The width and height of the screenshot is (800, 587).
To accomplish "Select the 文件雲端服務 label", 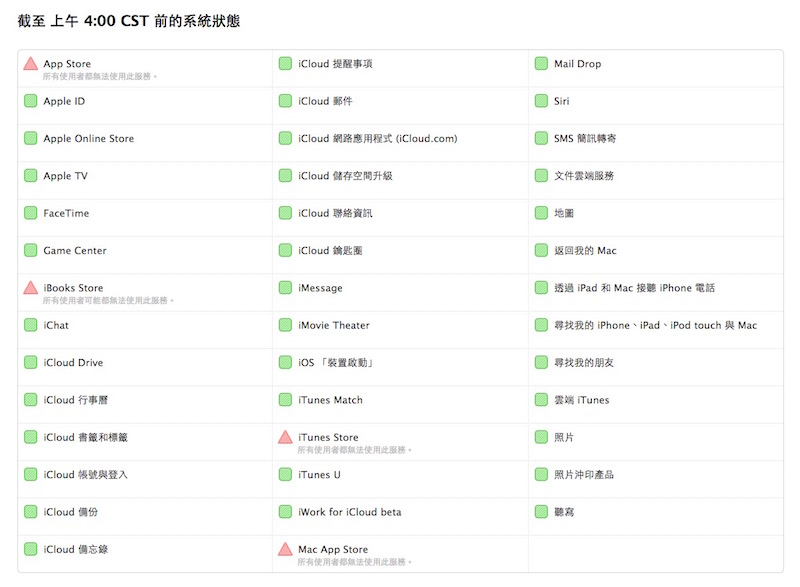I will (584, 175).
